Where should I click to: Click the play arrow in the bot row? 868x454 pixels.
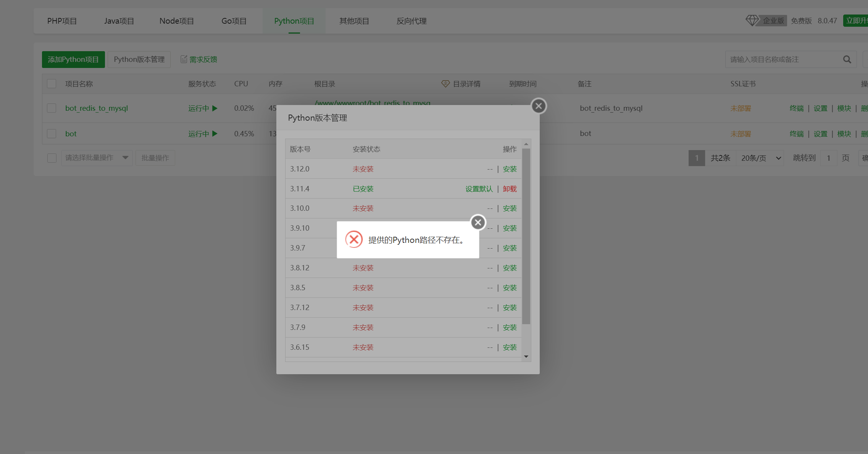pyautogui.click(x=215, y=134)
